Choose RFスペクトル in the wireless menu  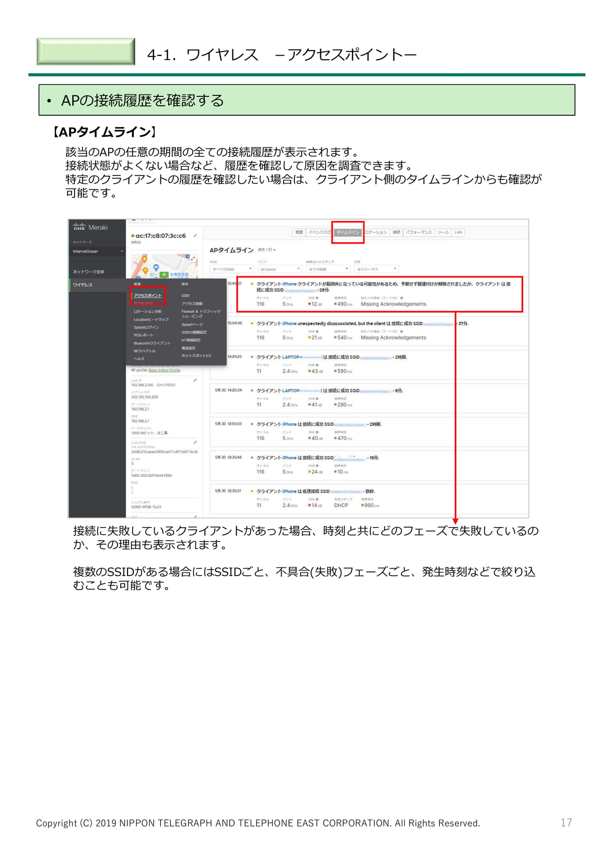[x=144, y=351]
